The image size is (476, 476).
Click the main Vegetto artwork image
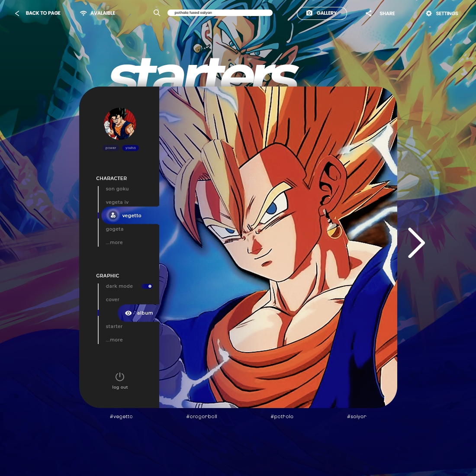click(278, 247)
